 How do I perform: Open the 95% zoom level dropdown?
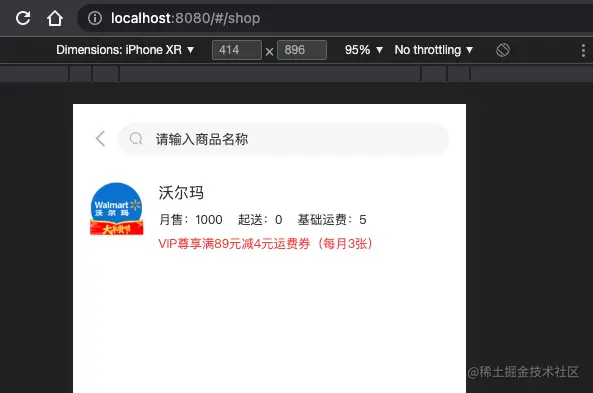(364, 50)
